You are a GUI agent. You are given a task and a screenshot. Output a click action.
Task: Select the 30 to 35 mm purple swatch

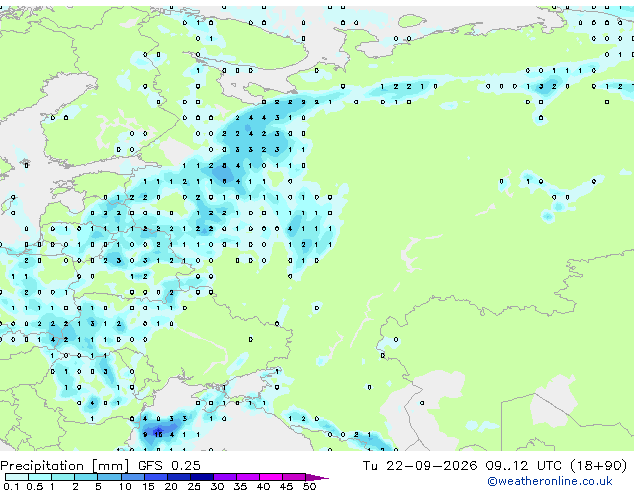[225, 477]
